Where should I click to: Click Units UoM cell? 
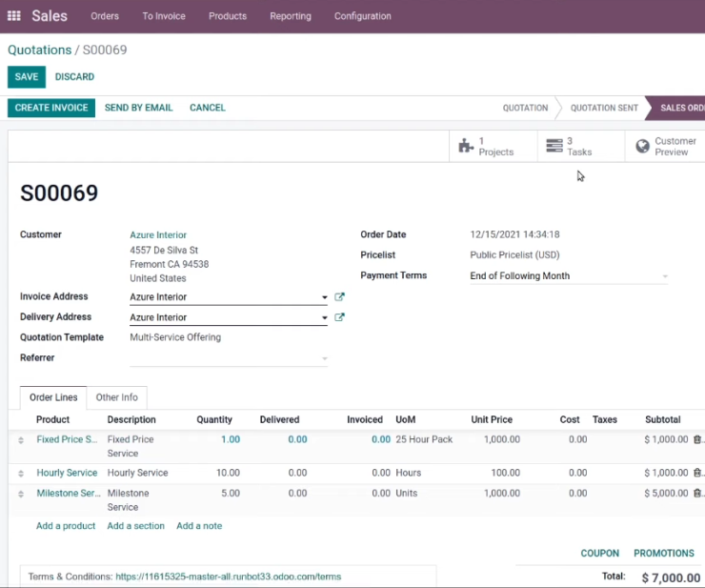click(x=407, y=493)
